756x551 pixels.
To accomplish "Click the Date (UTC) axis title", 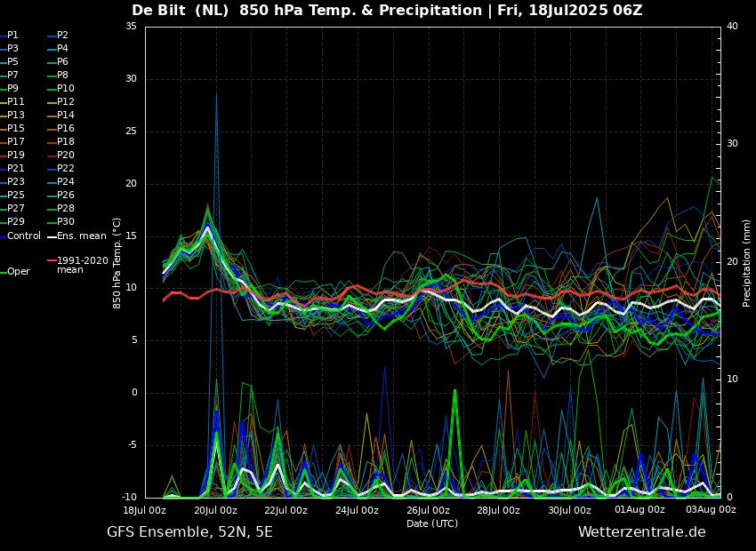I will pyautogui.click(x=432, y=523).
